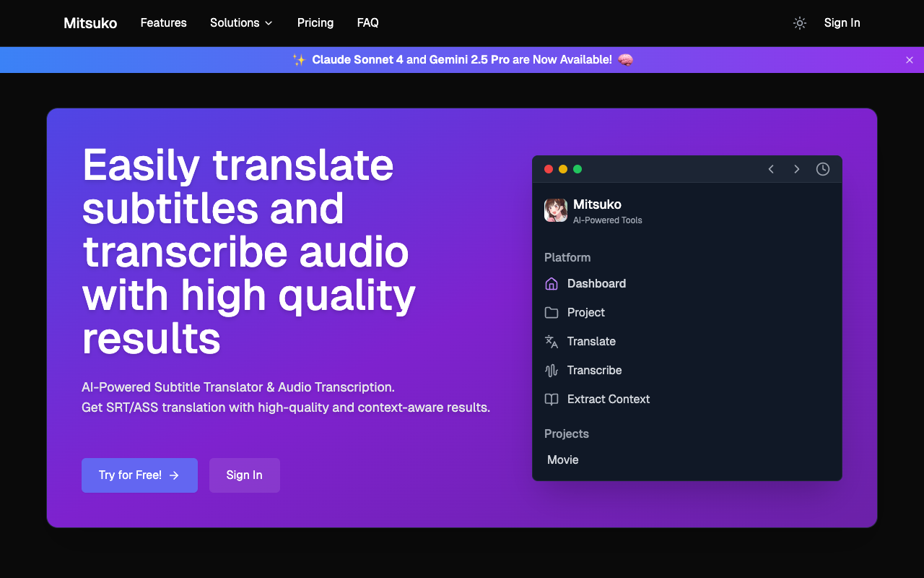Image resolution: width=924 pixels, height=578 pixels.
Task: Open the FAQ section
Action: tap(367, 23)
